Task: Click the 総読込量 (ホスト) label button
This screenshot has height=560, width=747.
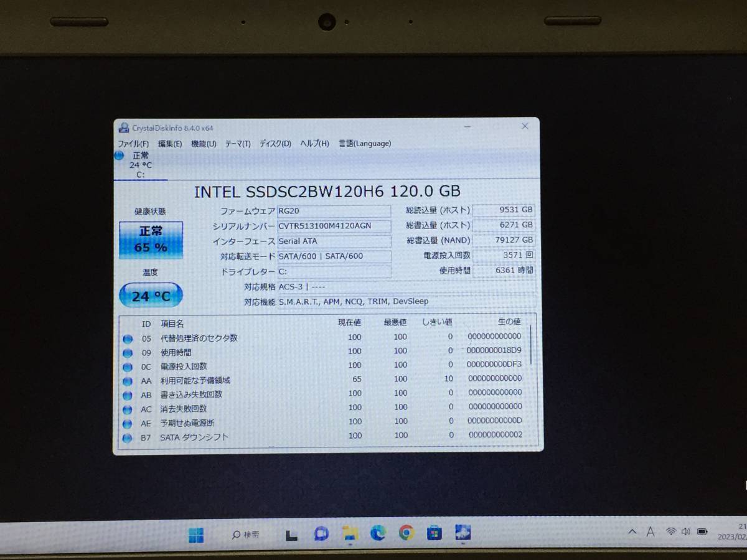Action: click(x=438, y=210)
